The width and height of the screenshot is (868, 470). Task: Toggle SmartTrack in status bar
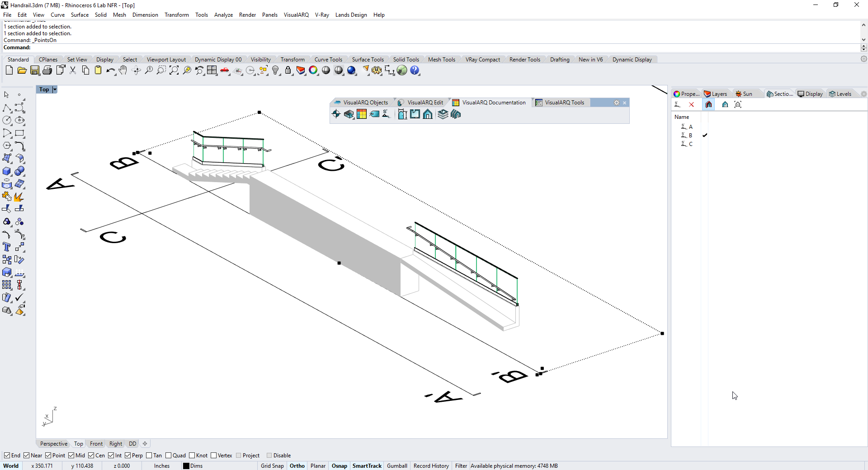[367, 466]
